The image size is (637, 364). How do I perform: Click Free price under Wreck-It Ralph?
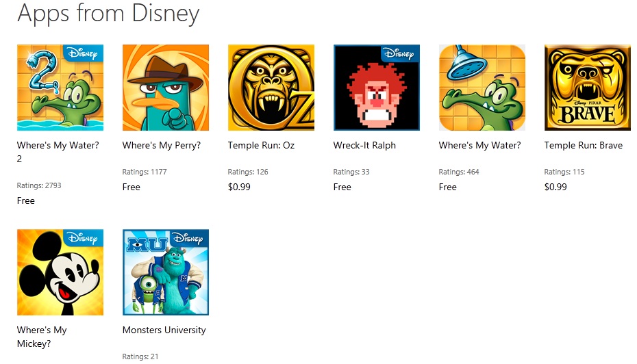[x=342, y=187]
